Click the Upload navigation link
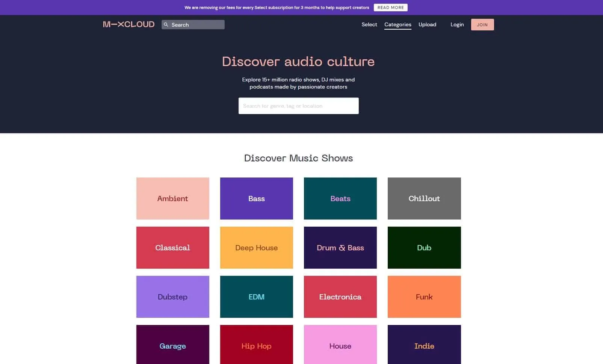603x364 pixels. pos(427,24)
